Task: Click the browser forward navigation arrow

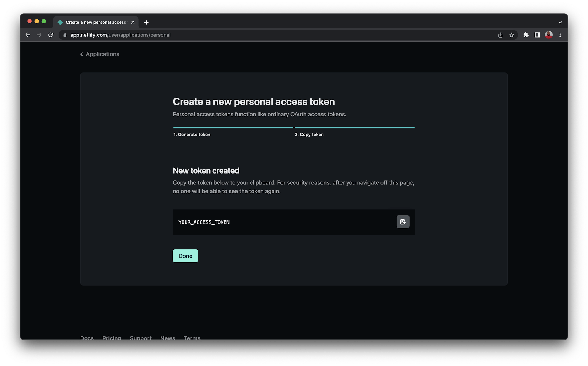Action: point(39,35)
